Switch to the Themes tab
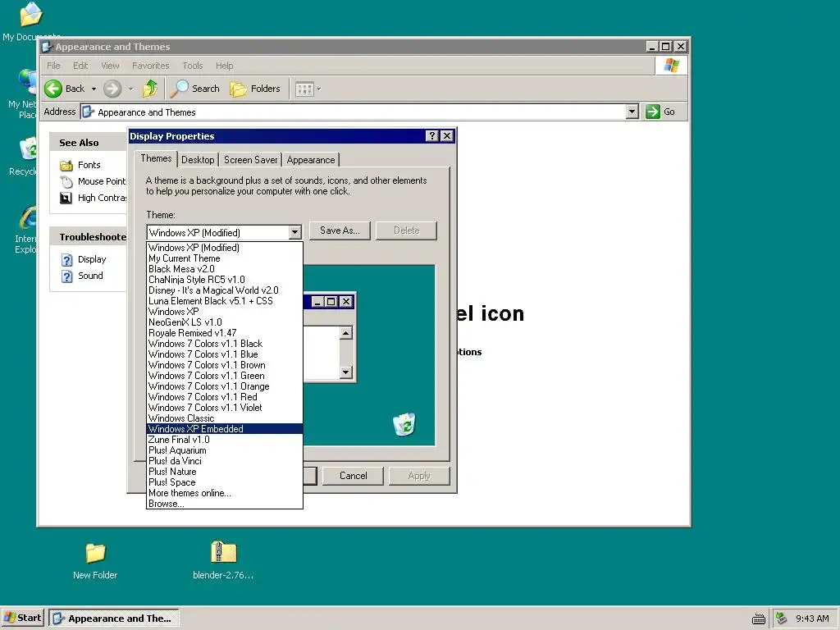 [156, 158]
